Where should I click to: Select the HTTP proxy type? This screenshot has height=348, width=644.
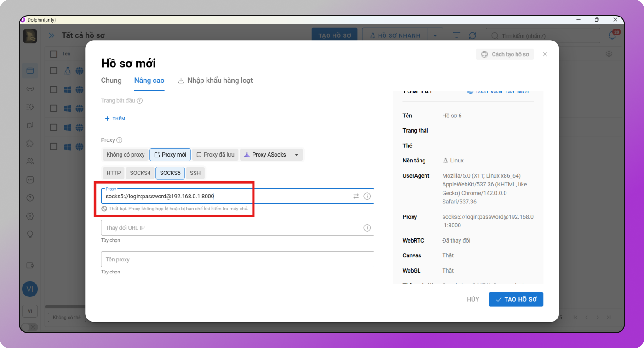(113, 173)
